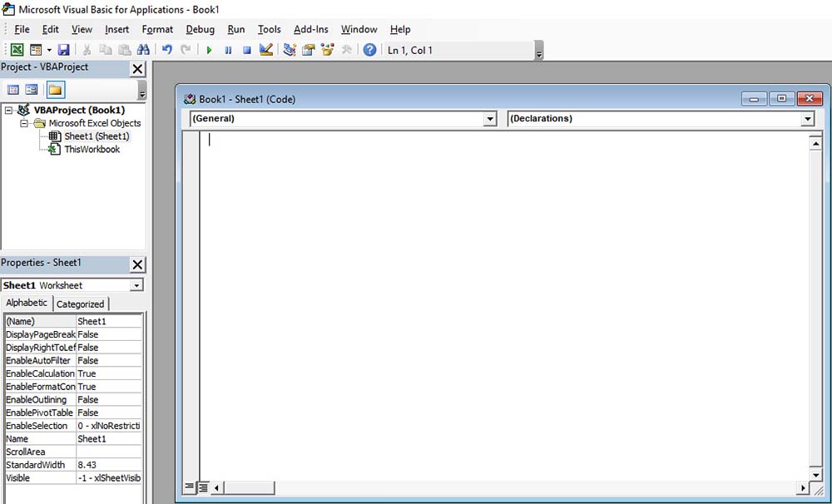
Task: Click the Toolbox icon in toolbar
Action: pyautogui.click(x=346, y=50)
